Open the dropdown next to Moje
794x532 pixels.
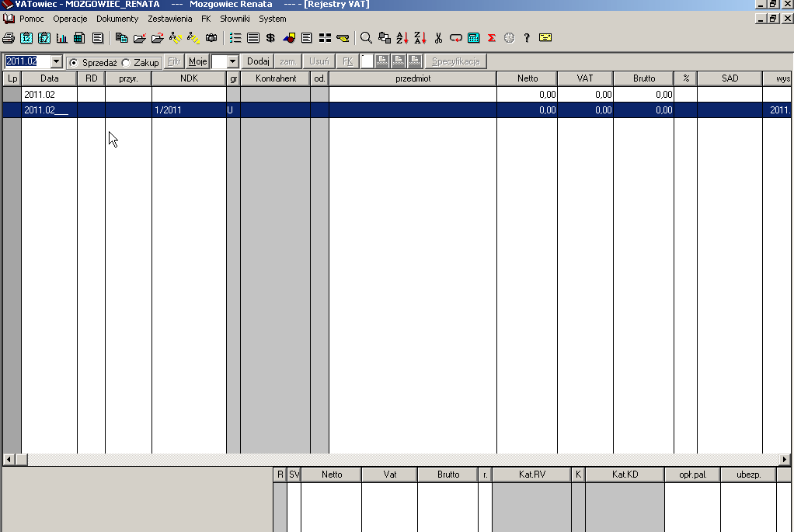pos(232,61)
